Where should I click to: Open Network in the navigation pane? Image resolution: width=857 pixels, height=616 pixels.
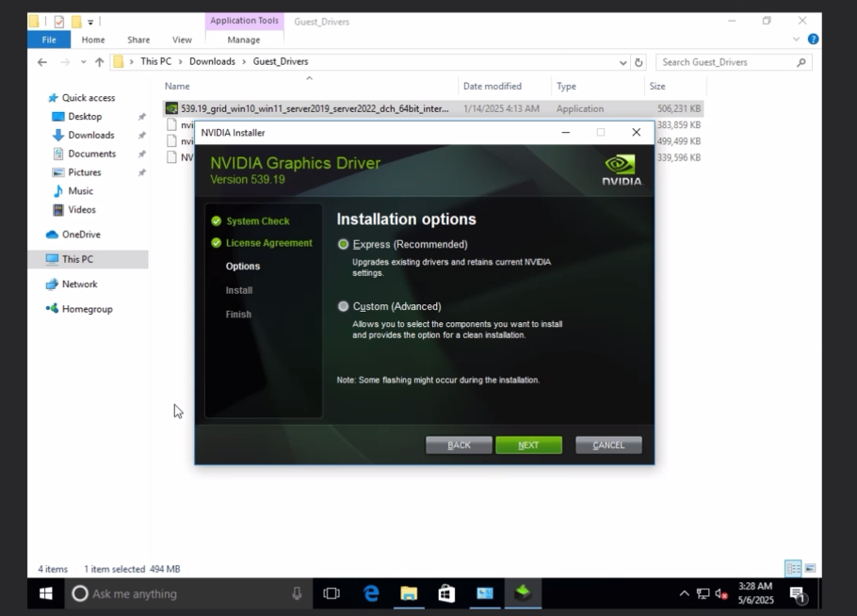coord(79,284)
